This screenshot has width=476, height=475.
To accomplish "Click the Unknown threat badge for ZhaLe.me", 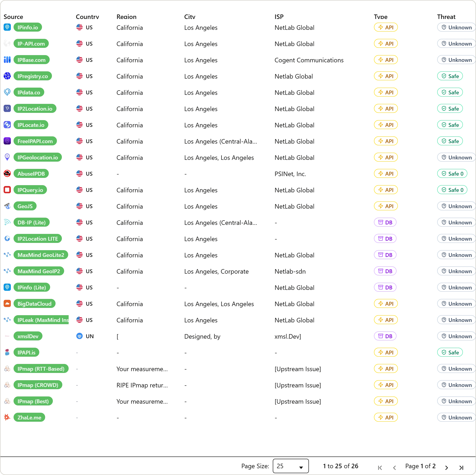I will [456, 417].
